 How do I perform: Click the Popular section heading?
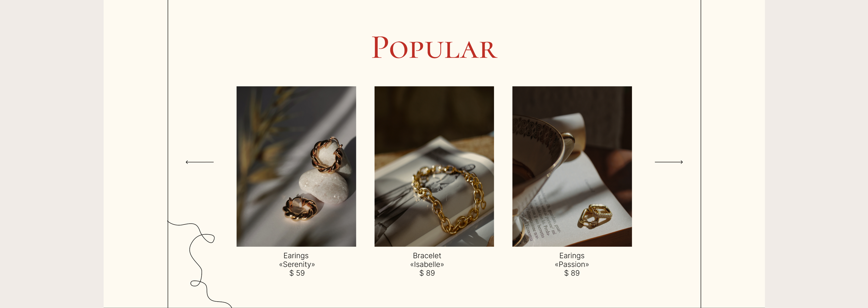tap(434, 48)
